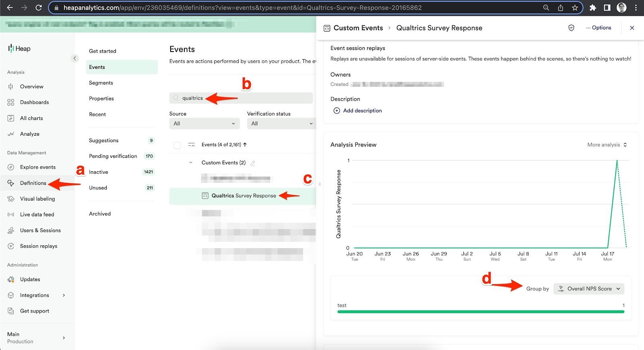
Task: Open Overview in the Analysis section
Action: (32, 87)
